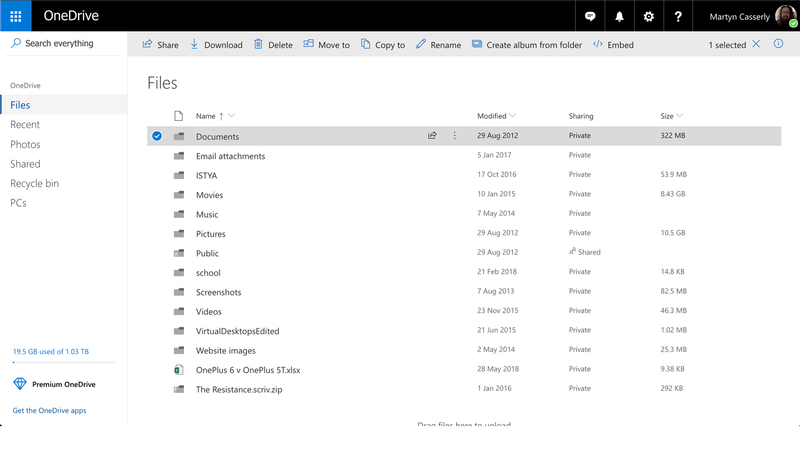Click the folder icon for Music

point(179,214)
